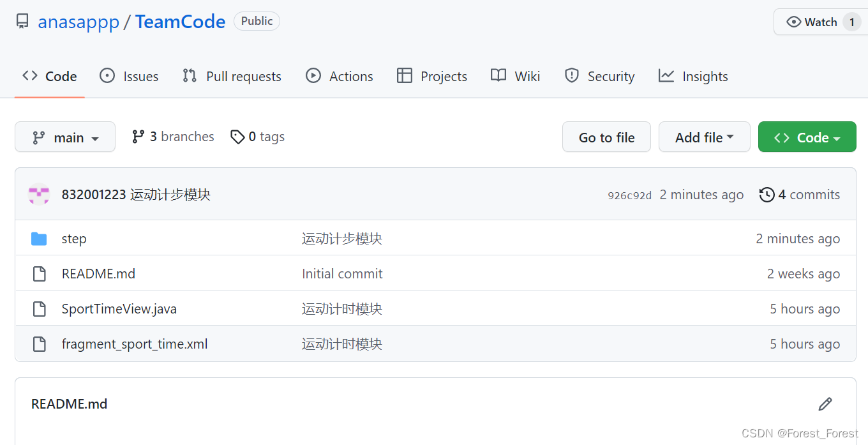This screenshot has width=868, height=445.
Task: Open the Wiki tab
Action: point(515,76)
